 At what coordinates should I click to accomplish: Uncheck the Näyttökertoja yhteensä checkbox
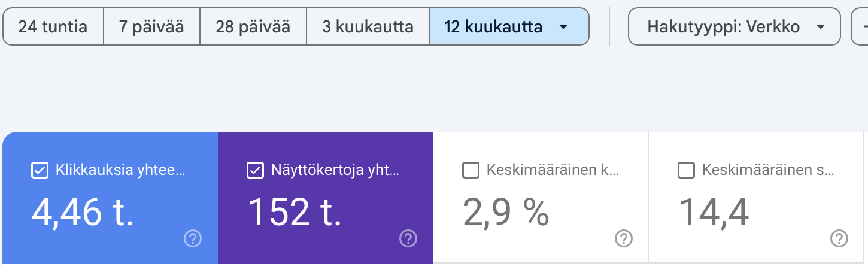255,171
